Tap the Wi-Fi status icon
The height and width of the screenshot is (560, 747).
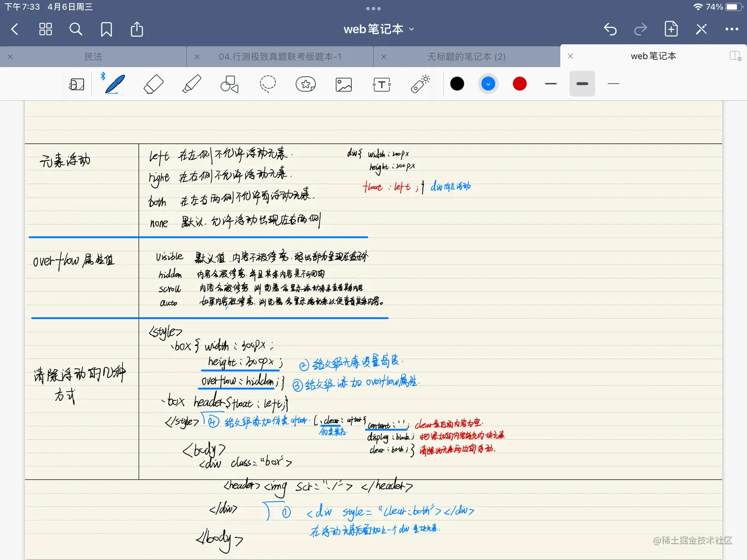coord(698,7)
